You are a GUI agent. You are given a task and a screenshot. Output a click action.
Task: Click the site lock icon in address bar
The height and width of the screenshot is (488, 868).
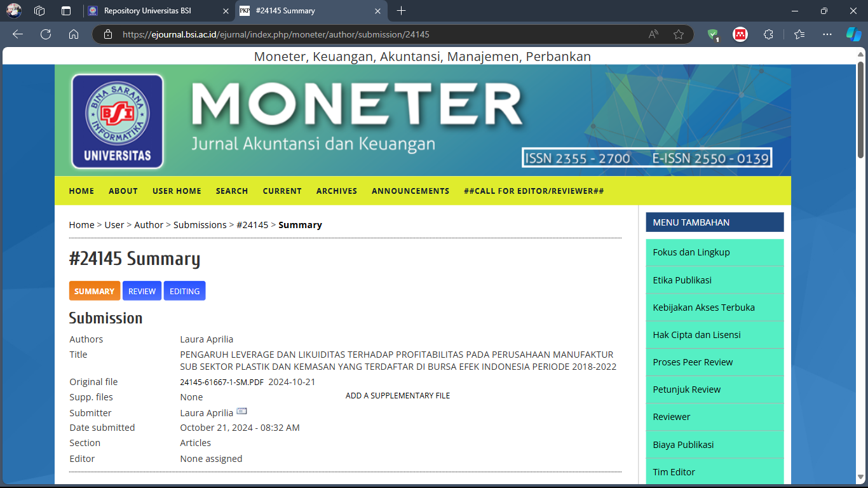point(108,34)
